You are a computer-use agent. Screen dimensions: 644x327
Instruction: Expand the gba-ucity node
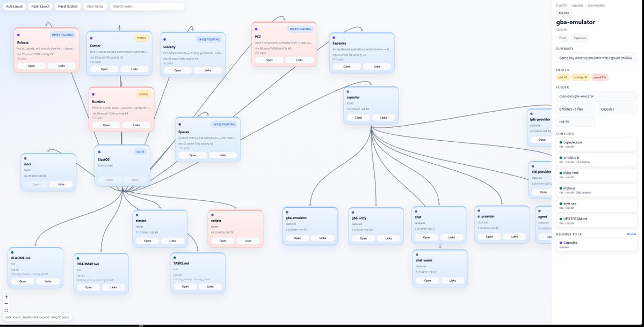point(364,238)
